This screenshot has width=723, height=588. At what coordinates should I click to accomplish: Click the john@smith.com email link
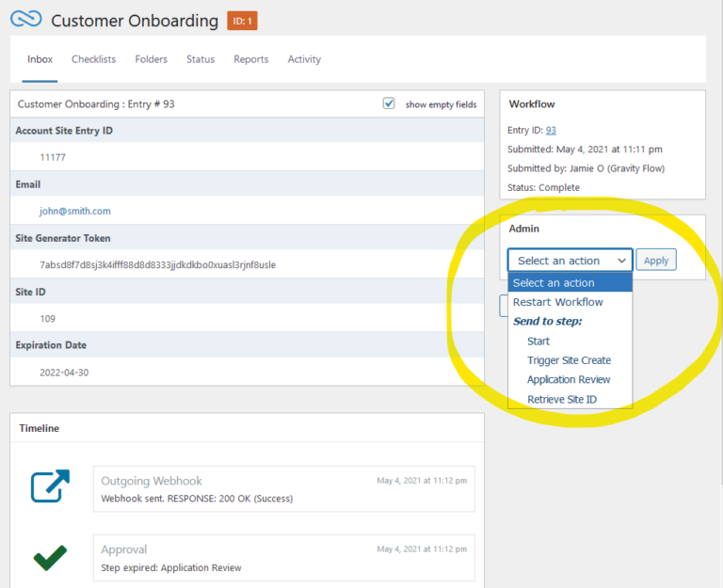point(74,212)
